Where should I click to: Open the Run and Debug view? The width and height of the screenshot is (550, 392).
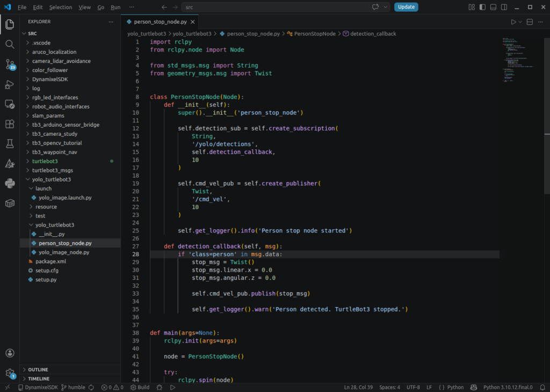click(x=10, y=84)
